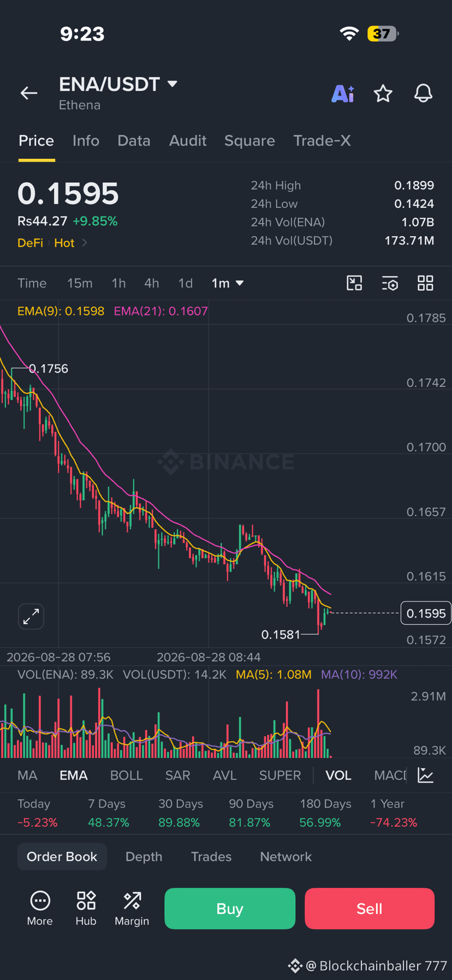Switch to the Audit tab
This screenshot has width=452, height=980.
tap(188, 141)
